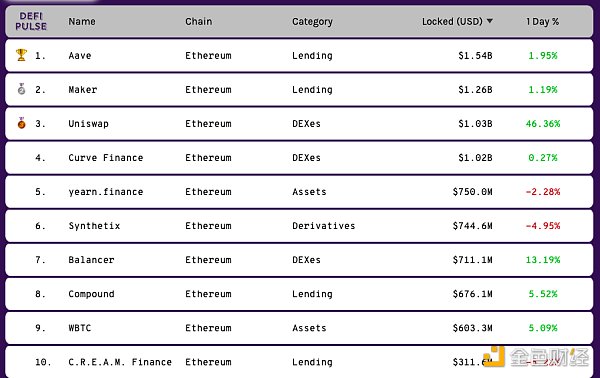
Task: Sort by the 1 Day % column header
Action: pyautogui.click(x=542, y=22)
